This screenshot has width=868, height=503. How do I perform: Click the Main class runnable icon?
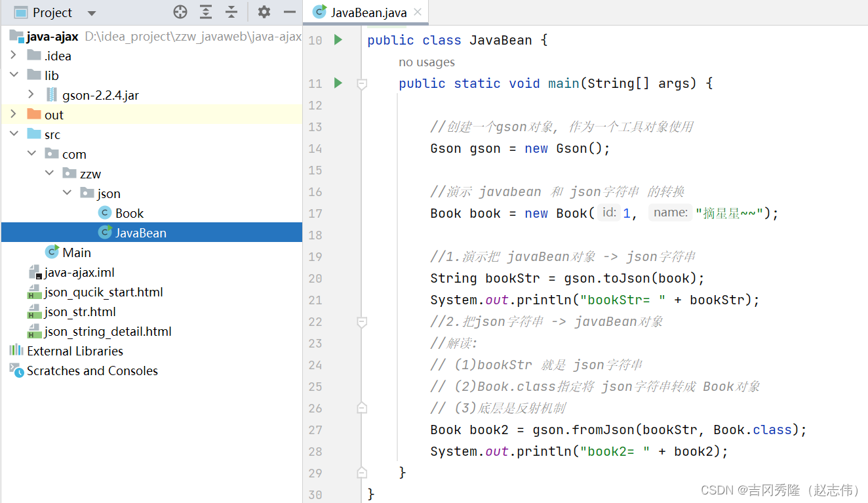[52, 252]
